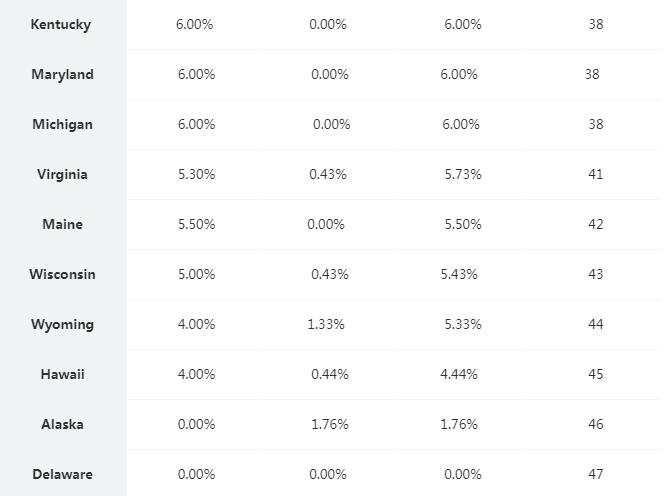This screenshot has width=666, height=496.
Task: Select the Virginia row label
Action: point(62,175)
